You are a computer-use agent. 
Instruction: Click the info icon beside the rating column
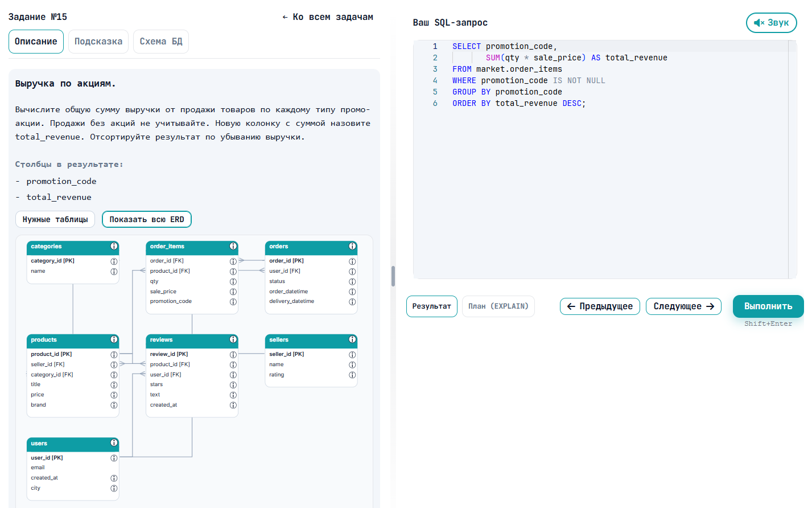(x=352, y=375)
